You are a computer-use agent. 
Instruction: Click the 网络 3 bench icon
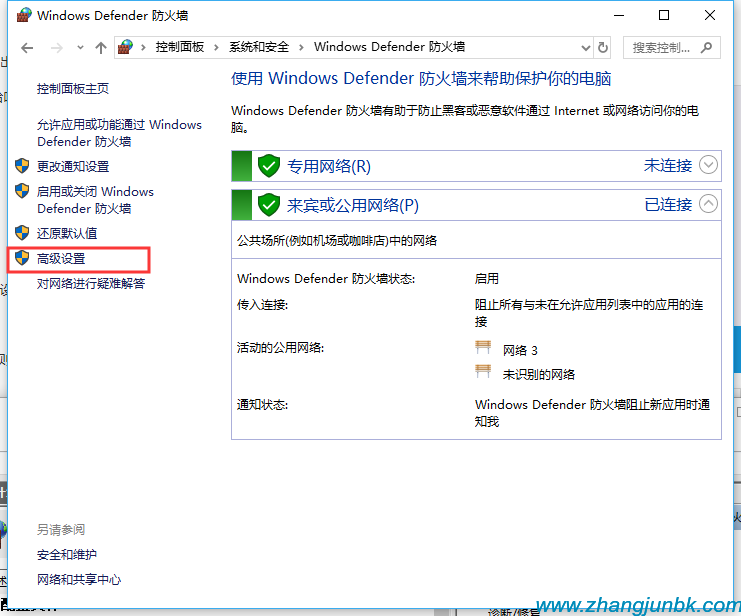pyautogui.click(x=483, y=348)
